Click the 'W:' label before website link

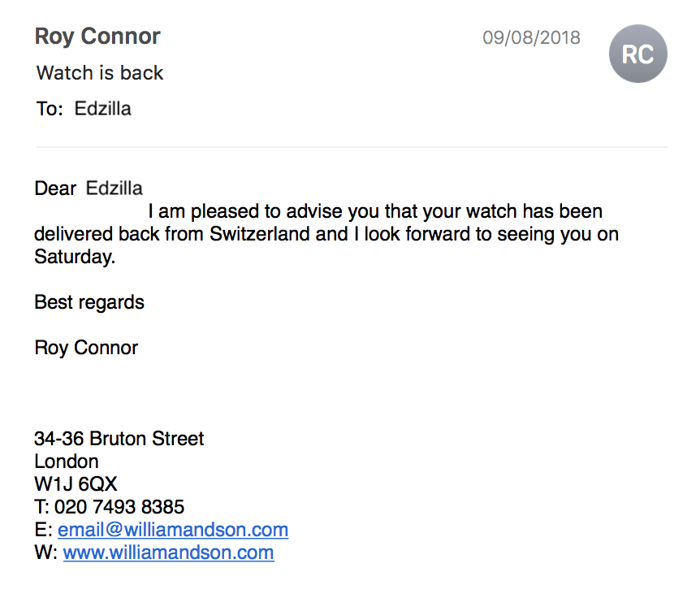coord(46,552)
